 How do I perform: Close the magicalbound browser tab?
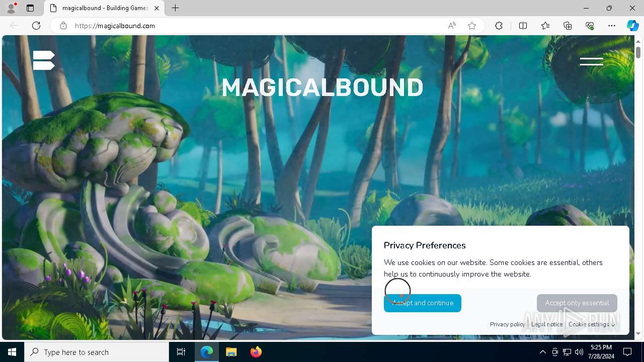coord(156,8)
